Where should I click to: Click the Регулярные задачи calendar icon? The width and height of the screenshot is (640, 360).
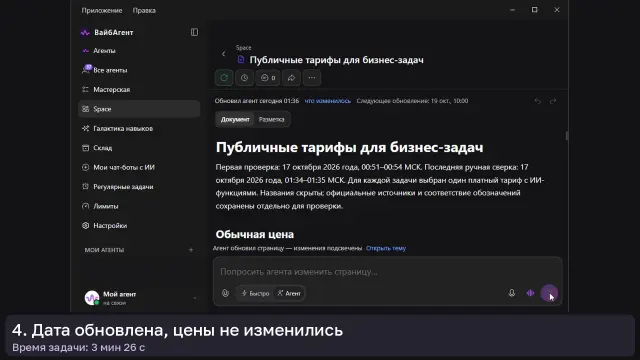(x=85, y=187)
